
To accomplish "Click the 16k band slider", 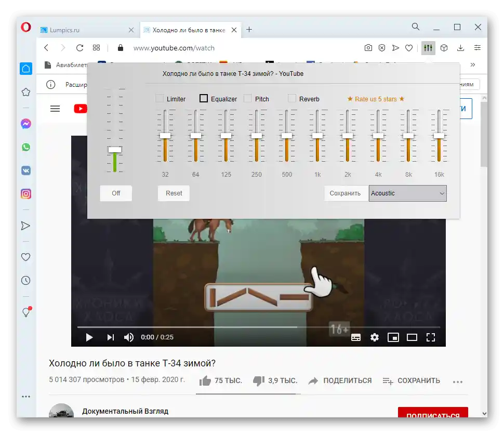I will (439, 136).
